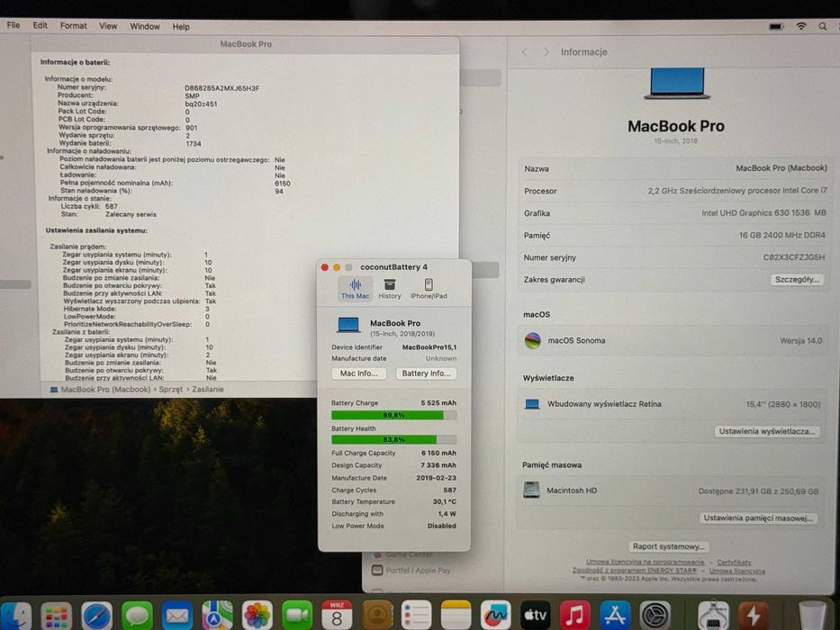Open the Contacts app in Dock
Image resolution: width=840 pixels, height=630 pixels.
(377, 615)
